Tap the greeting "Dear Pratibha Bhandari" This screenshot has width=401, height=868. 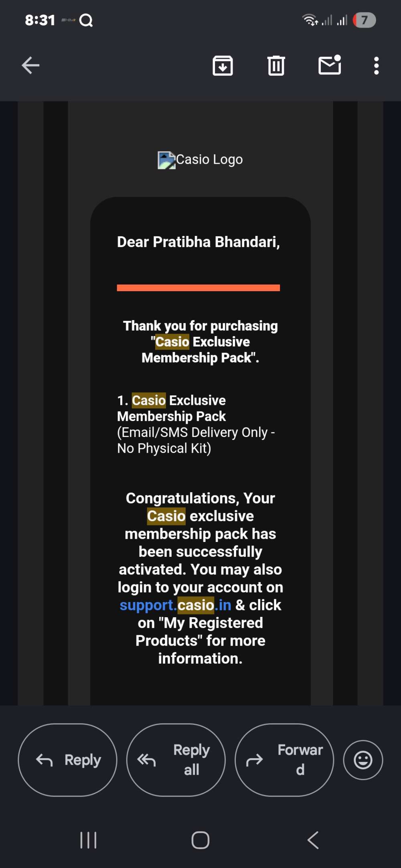pyautogui.click(x=198, y=242)
